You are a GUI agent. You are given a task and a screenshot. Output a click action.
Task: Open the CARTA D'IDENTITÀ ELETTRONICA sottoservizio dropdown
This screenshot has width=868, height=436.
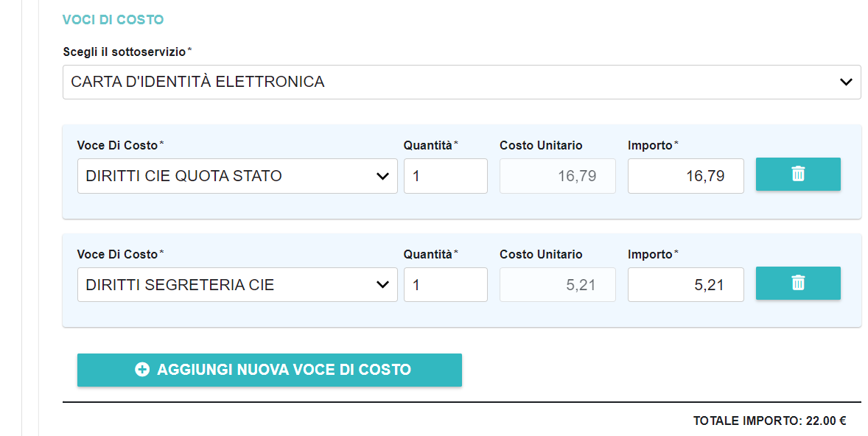click(x=461, y=82)
